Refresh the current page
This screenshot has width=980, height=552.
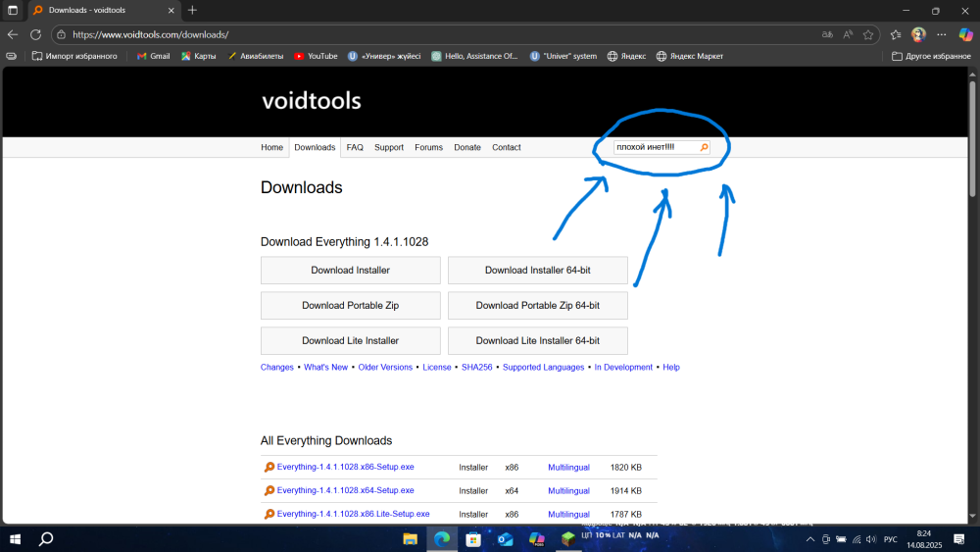point(35,34)
